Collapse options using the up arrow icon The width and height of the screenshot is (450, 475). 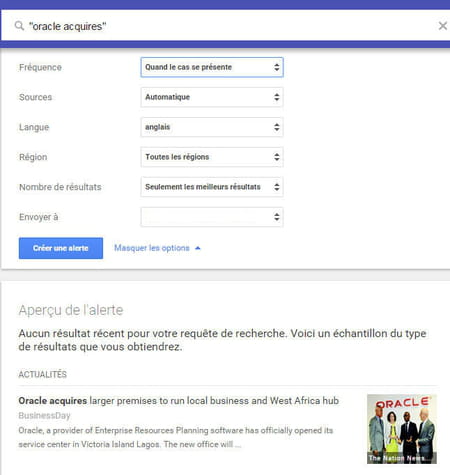[198, 248]
